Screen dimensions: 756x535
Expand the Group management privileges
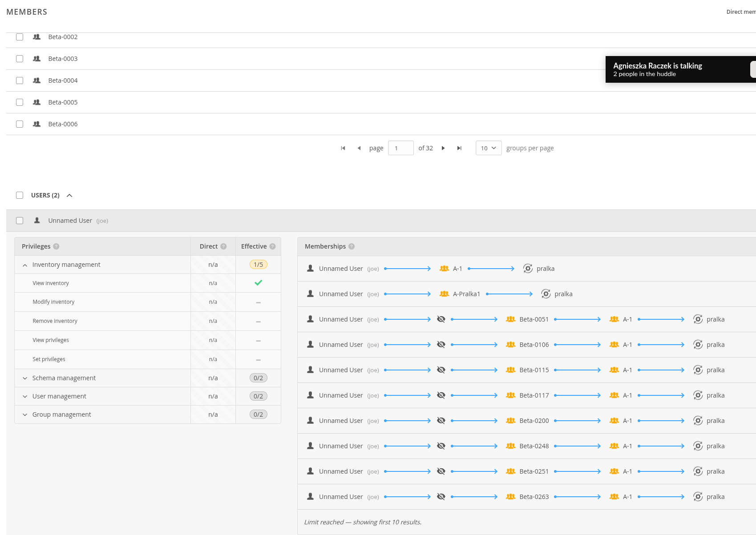tap(25, 414)
